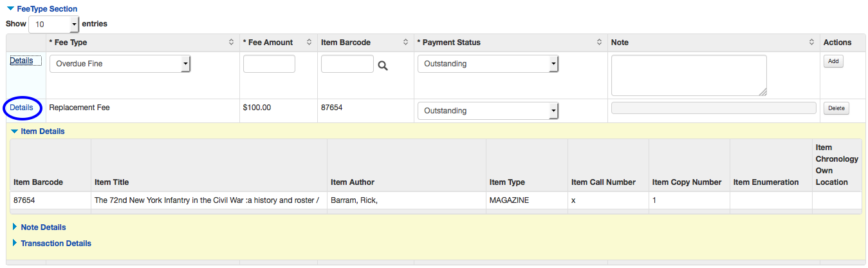Sort by Item Barcode column arrows
Screen dimensions: 868x268
click(405, 43)
